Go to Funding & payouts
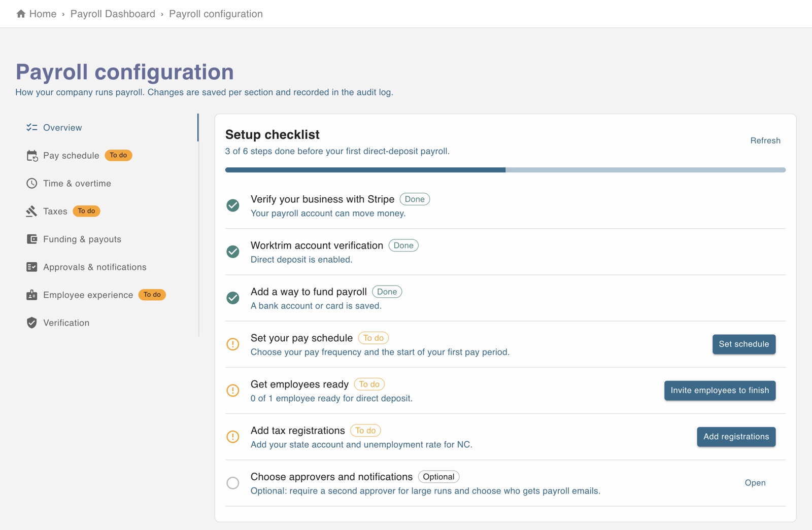This screenshot has width=812, height=530. pos(107,239)
